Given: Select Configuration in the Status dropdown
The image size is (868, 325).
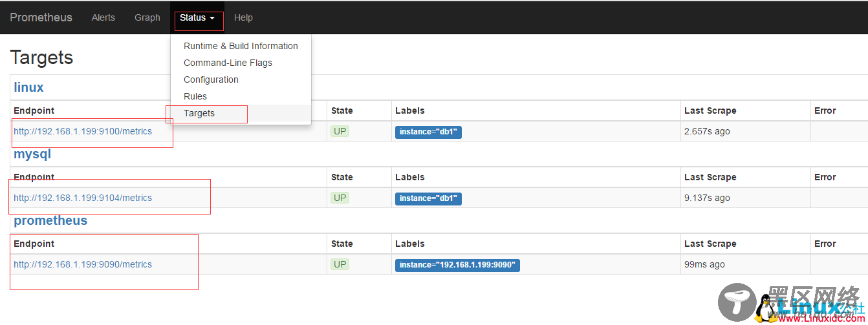Looking at the screenshot, I should (241, 79).
